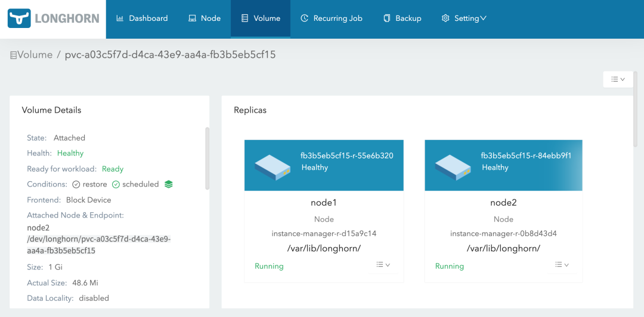This screenshot has width=644, height=317.
Task: Switch to the Backup tab
Action: (x=402, y=18)
